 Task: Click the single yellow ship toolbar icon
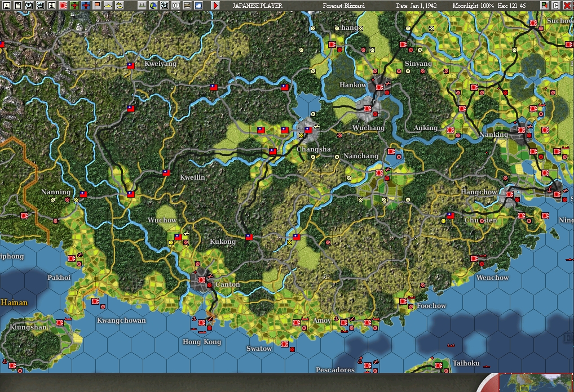click(108, 6)
